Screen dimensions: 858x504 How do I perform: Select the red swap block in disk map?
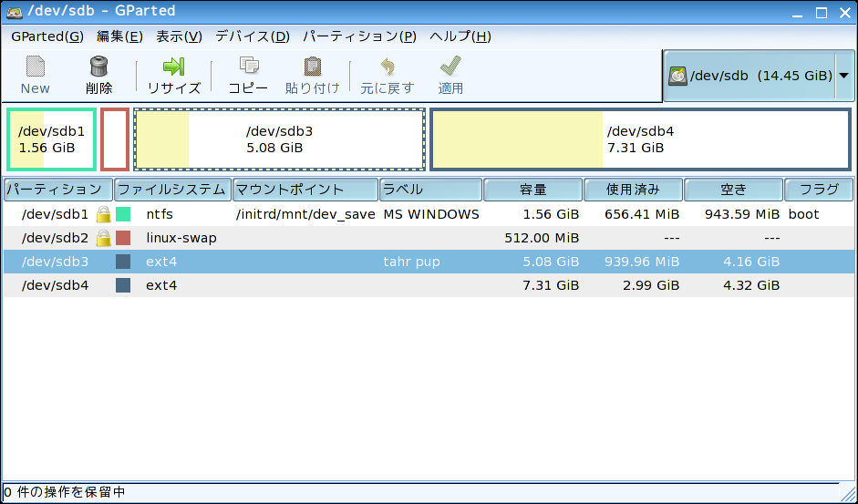[x=115, y=139]
